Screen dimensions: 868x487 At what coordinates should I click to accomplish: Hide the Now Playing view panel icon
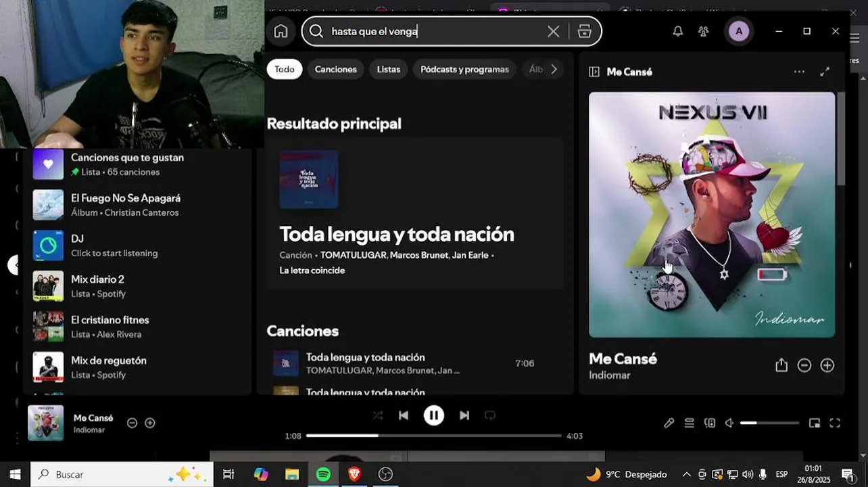(594, 72)
